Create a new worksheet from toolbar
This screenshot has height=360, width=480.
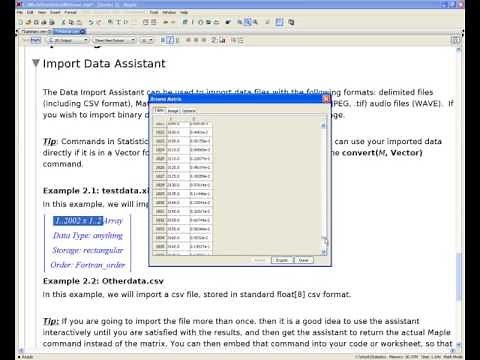coord(21,22)
